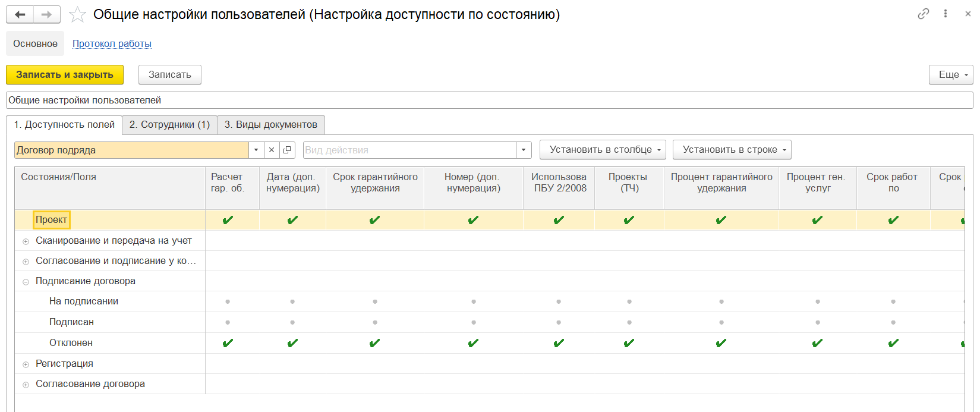This screenshot has width=980, height=412.
Task: Open dropdown arrow of Договор подряда field
Action: (256, 150)
